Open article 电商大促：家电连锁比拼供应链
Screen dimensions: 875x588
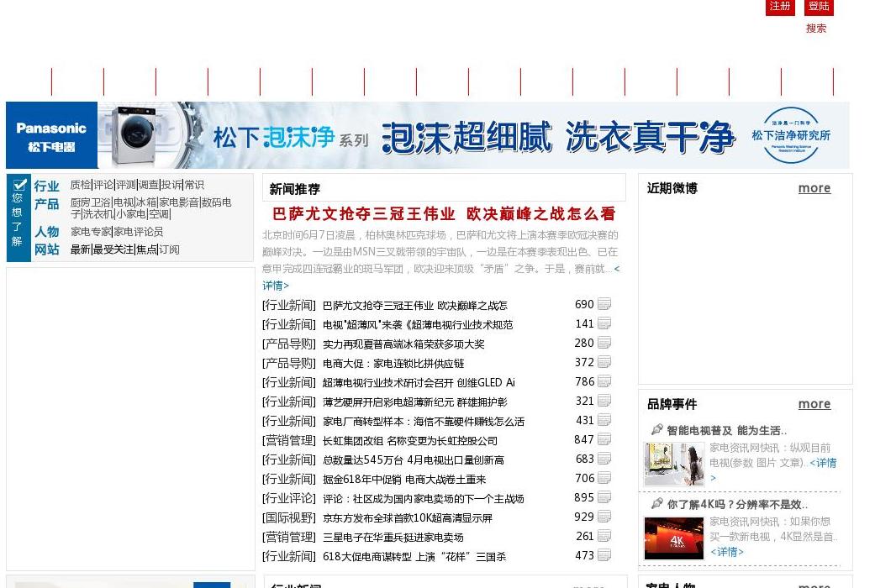point(393,364)
